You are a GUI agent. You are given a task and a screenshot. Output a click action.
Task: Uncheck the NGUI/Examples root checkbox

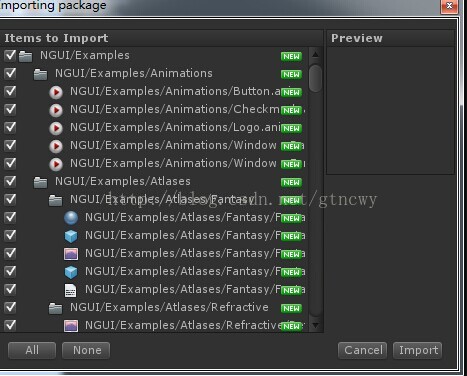(10, 55)
